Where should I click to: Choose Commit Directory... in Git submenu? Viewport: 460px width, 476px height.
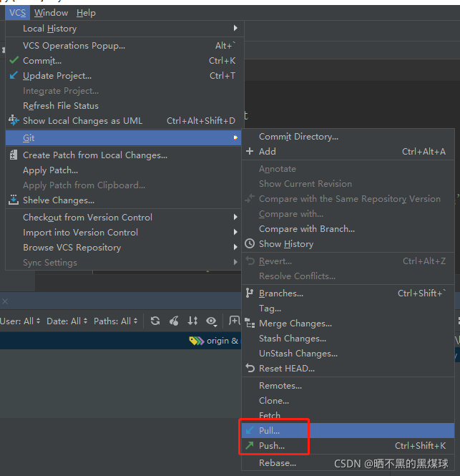[x=348, y=136]
